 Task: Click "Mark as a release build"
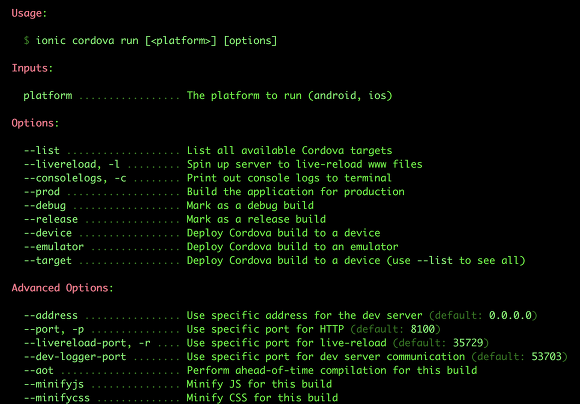coord(256,219)
